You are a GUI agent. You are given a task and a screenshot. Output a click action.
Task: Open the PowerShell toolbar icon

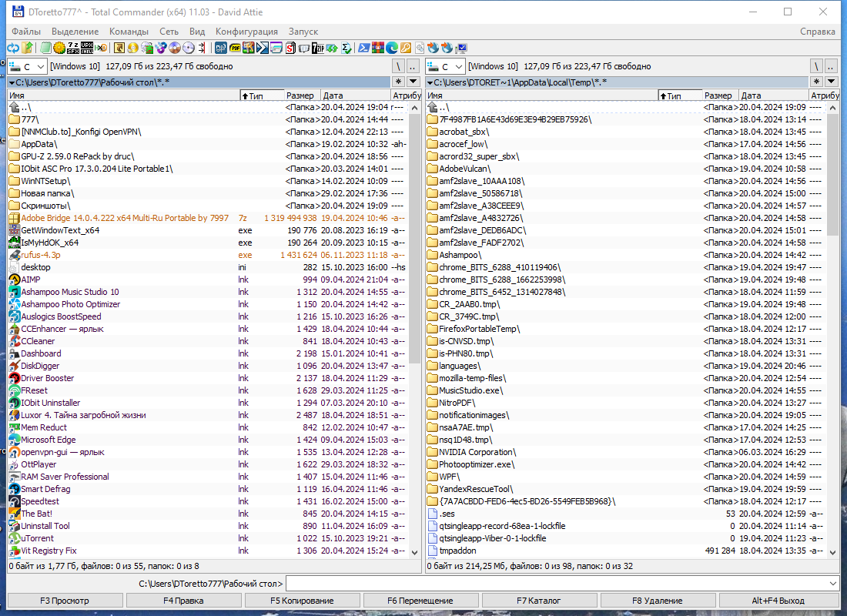(x=364, y=48)
